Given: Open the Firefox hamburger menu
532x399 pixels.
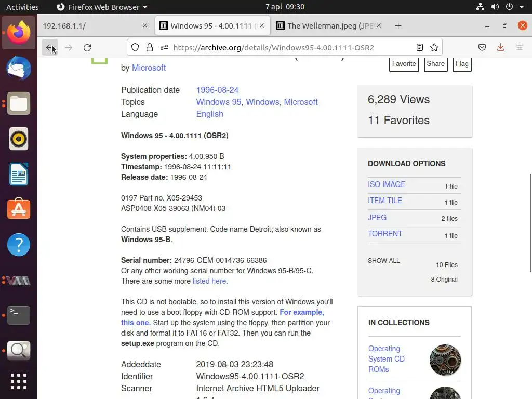Looking at the screenshot, I should (520, 47).
